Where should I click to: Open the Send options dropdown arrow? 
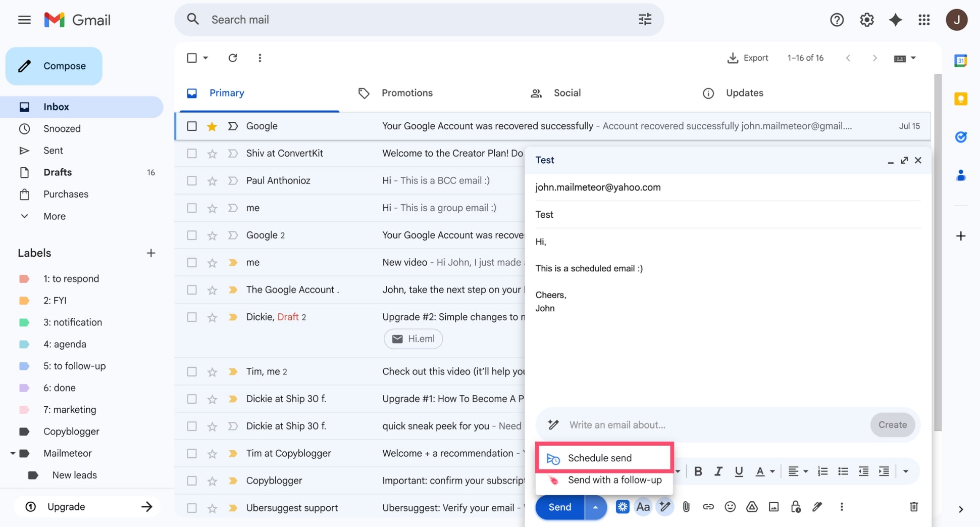tap(595, 507)
